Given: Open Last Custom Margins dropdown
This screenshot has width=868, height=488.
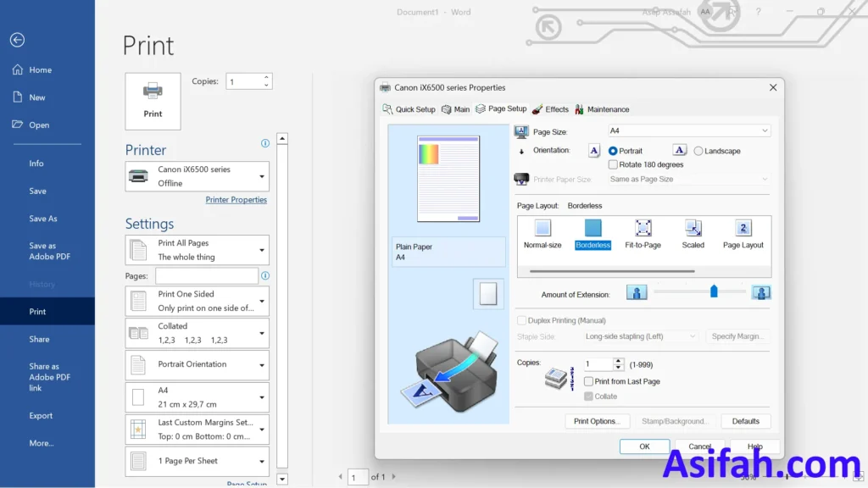Looking at the screenshot, I should (x=197, y=430).
